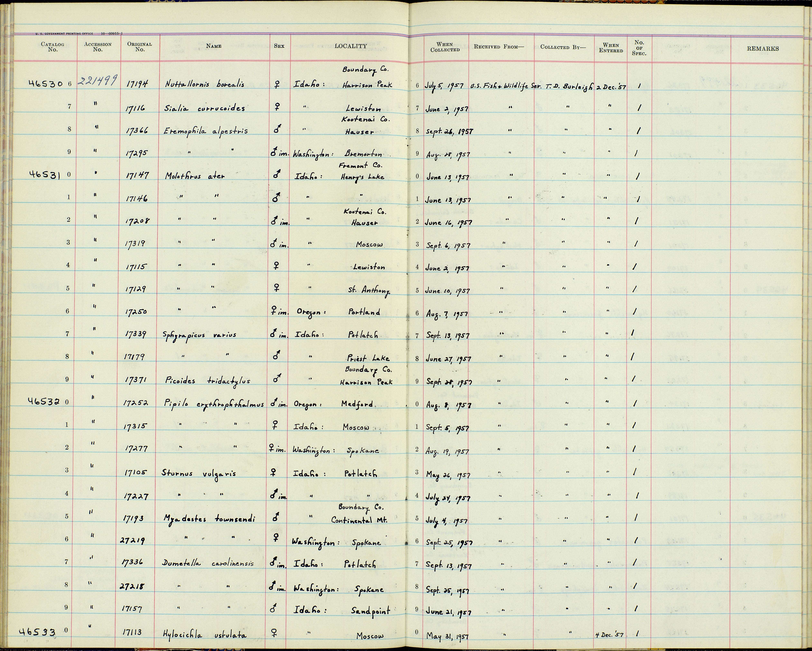This screenshot has width=812, height=651.
Task: Select the name Sphyrapicus varius
Action: [x=200, y=335]
